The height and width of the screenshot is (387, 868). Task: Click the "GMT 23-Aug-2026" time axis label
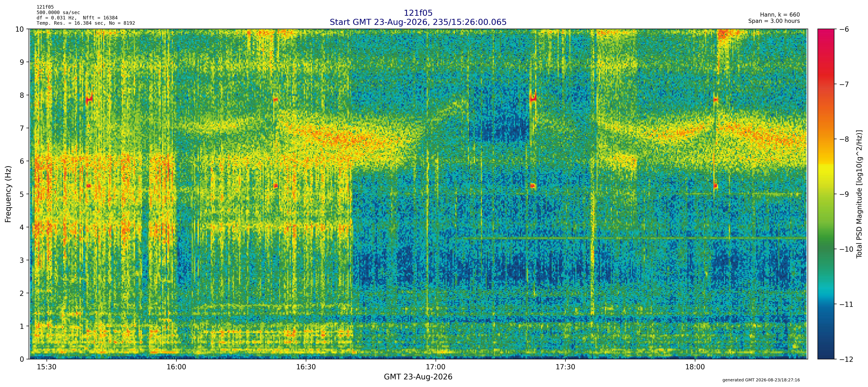point(418,377)
